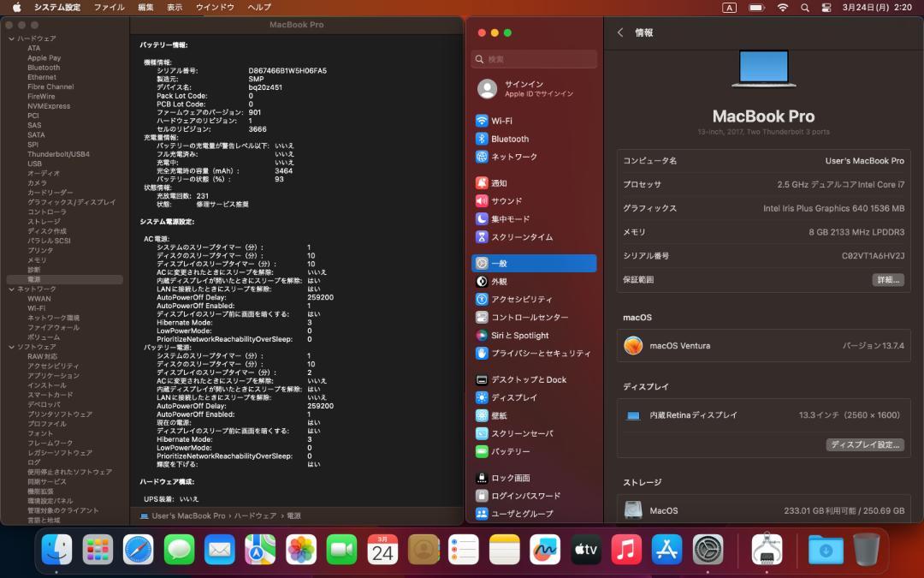Open the 通知 bell icon
924x578 pixels.
pyautogui.click(x=482, y=183)
